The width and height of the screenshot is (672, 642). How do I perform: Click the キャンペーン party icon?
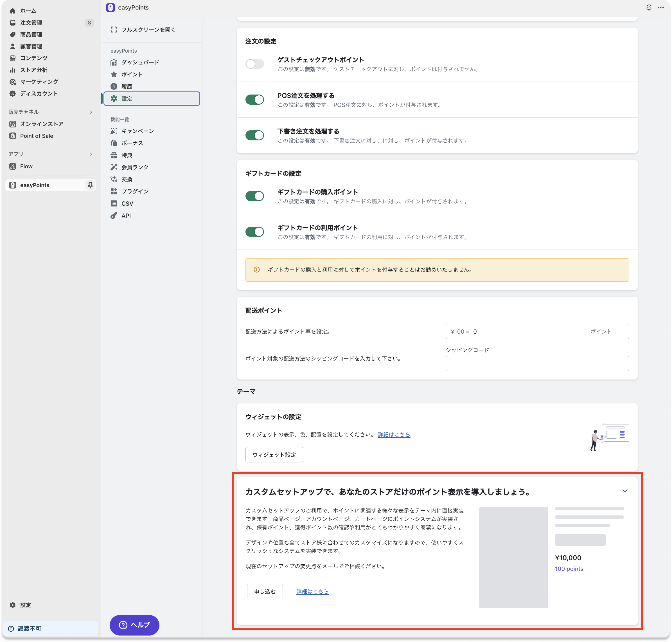[x=114, y=131]
